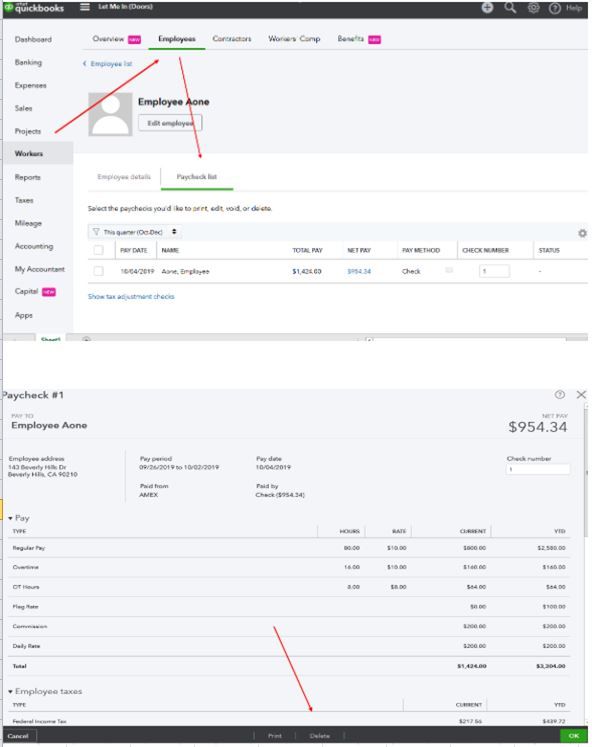Collapse the Pay section triangle

click(x=10, y=518)
